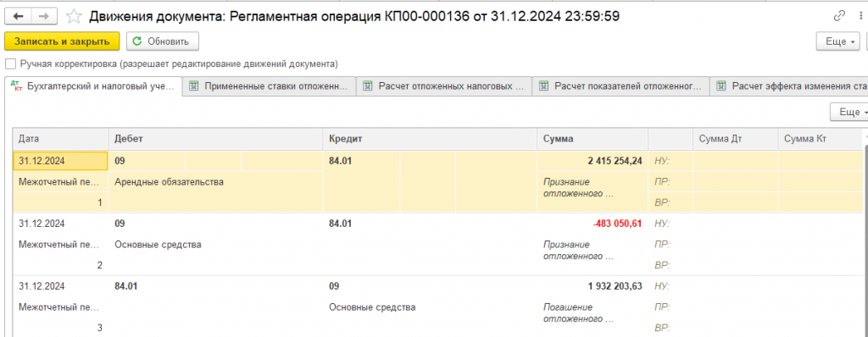868x337 pixels.
Task: Click the Записать и закрыть button
Action: [63, 41]
